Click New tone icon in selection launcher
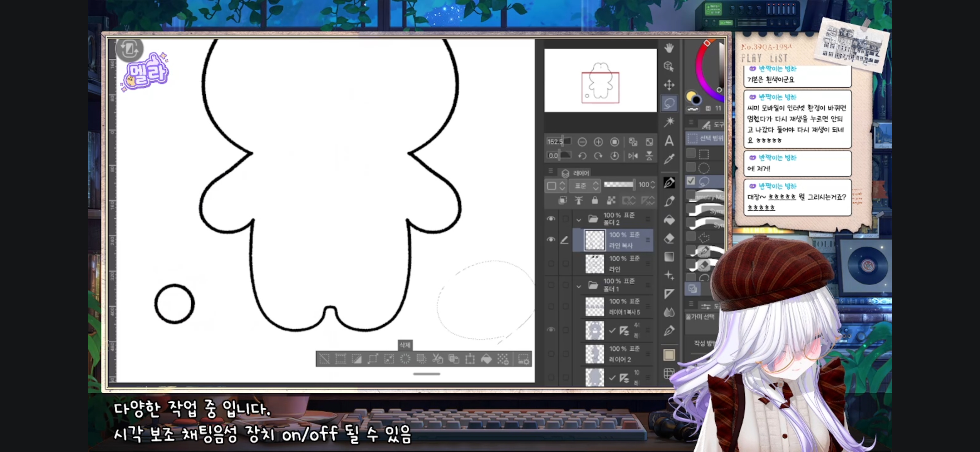This screenshot has width=980, height=452. [503, 359]
